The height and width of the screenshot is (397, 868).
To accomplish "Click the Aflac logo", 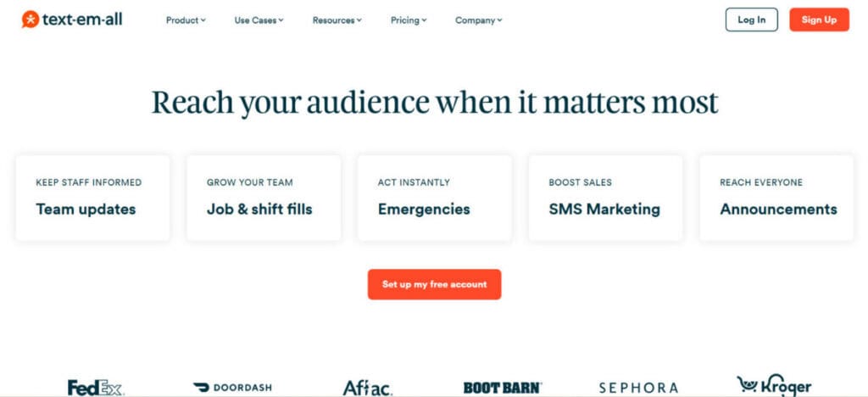I will pos(368,388).
